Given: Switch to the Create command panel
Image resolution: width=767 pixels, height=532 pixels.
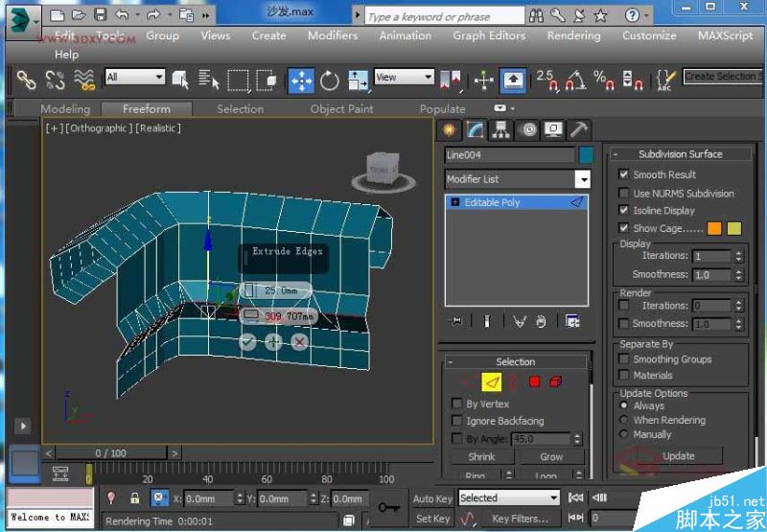Looking at the screenshot, I should click(449, 130).
